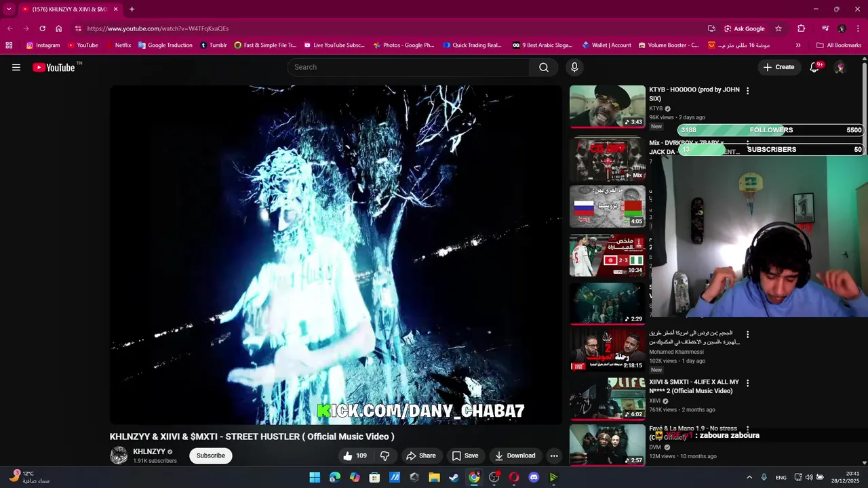Save the video to a playlist

click(465, 455)
